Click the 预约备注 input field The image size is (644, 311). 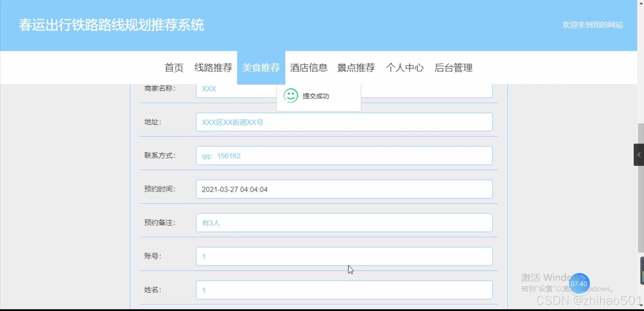344,223
